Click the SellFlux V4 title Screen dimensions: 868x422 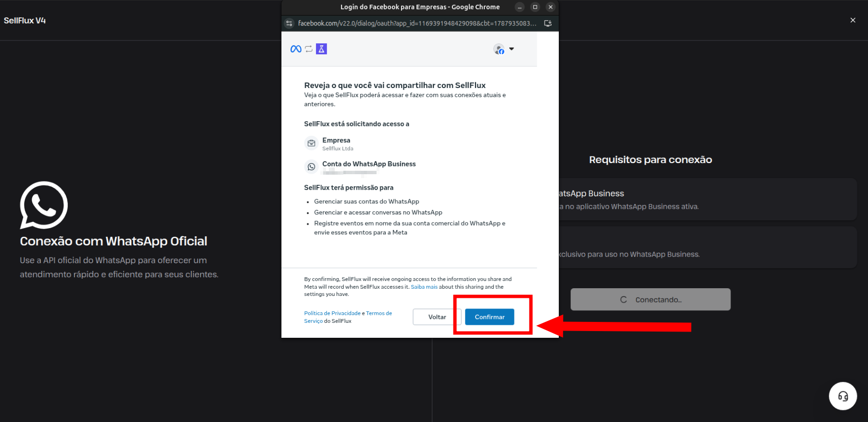click(x=25, y=20)
